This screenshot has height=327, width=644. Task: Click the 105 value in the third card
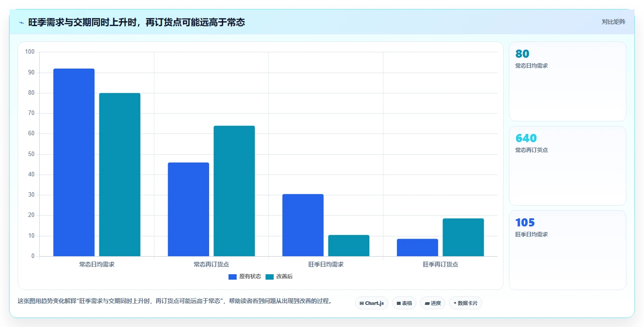click(x=525, y=222)
